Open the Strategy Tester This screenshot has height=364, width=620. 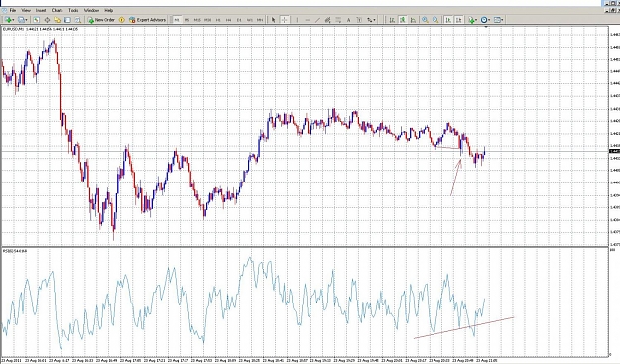(78, 20)
